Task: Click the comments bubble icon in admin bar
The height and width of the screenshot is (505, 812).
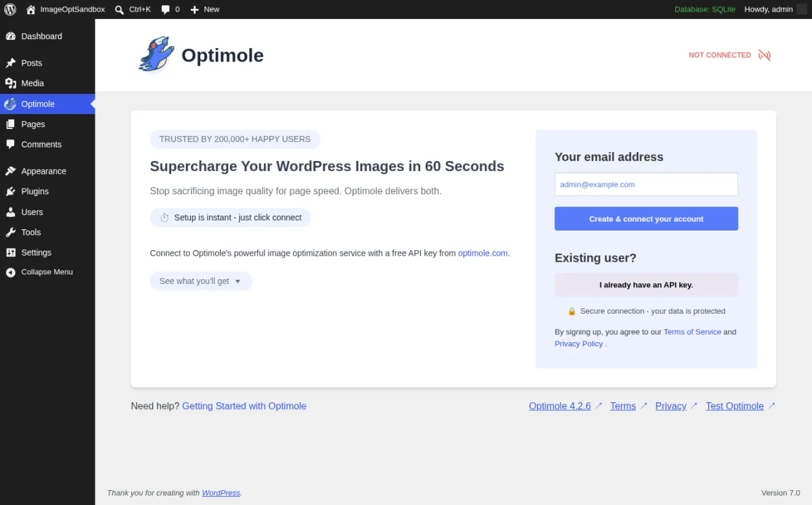Action: point(166,9)
